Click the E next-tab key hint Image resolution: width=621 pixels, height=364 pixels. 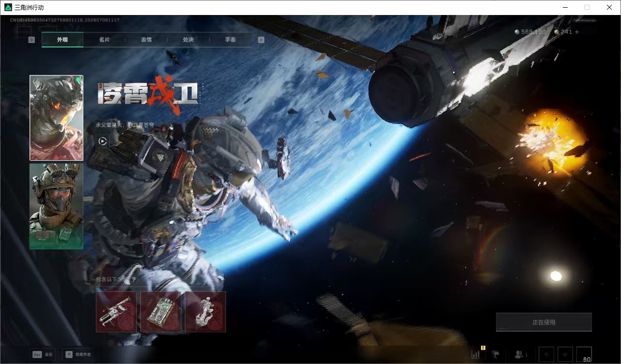point(261,40)
